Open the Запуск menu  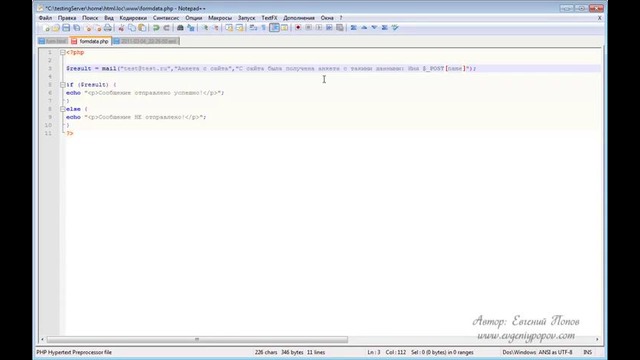pos(246,18)
